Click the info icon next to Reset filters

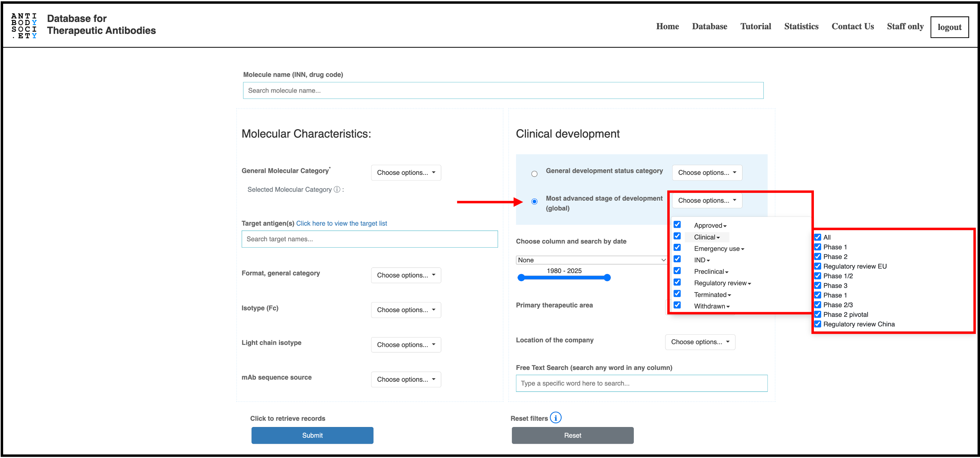tap(556, 417)
